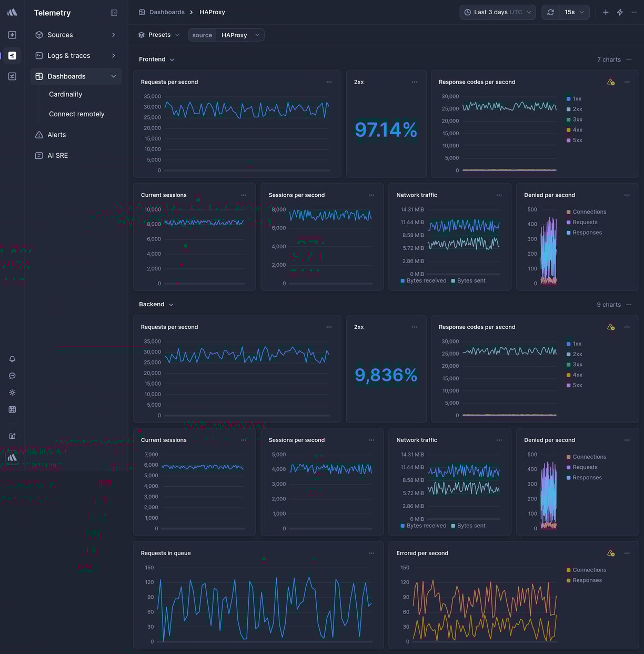Click the Bytes received legend color swatch in Backend
Viewport: 644px width, 654px height.
[402, 526]
